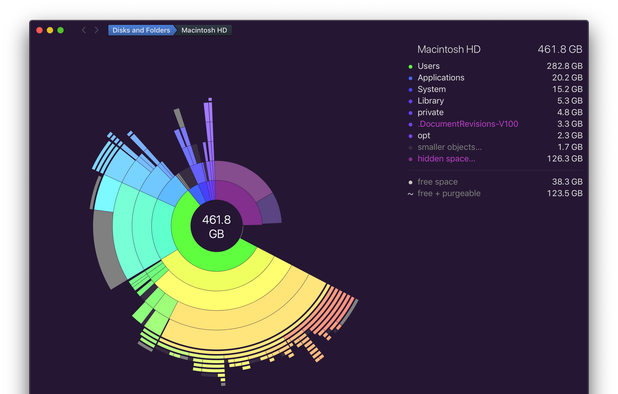Select the Applications row
Image resolution: width=618 pixels, height=394 pixels.
(x=495, y=78)
